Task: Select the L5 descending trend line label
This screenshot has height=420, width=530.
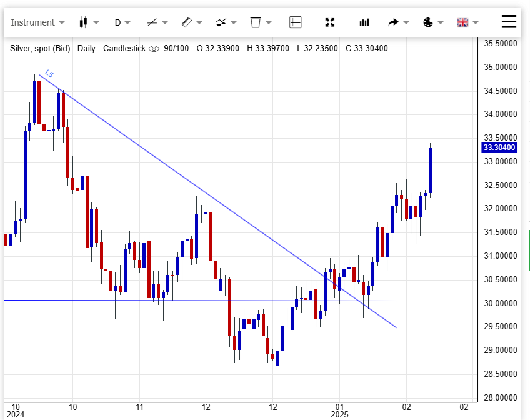Action: pos(49,74)
